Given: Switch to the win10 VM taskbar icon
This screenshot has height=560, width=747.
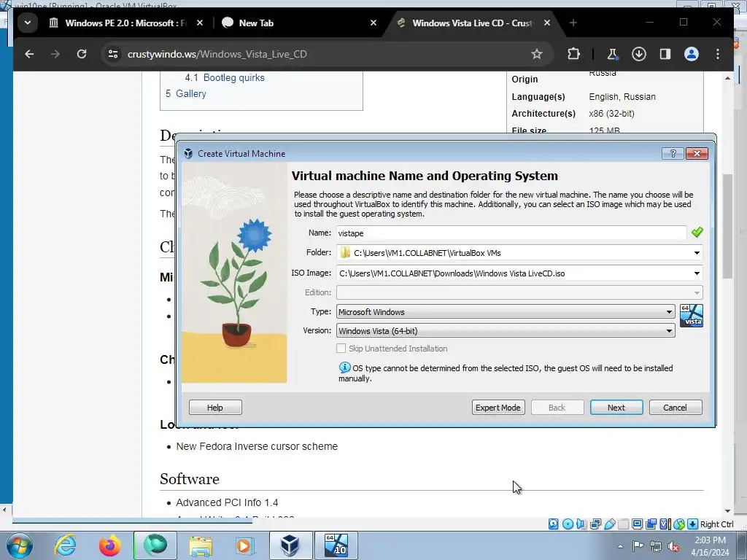Looking at the screenshot, I should click(336, 545).
